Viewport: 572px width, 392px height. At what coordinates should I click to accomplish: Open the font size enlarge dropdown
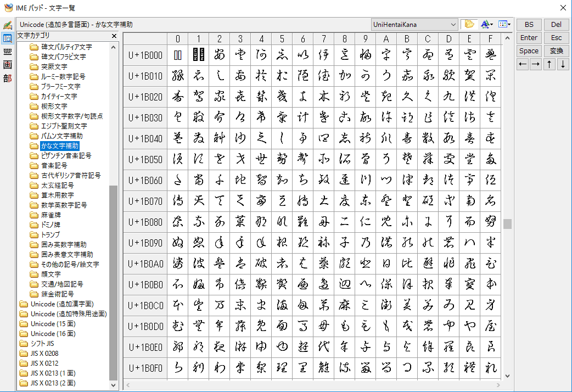click(x=487, y=24)
